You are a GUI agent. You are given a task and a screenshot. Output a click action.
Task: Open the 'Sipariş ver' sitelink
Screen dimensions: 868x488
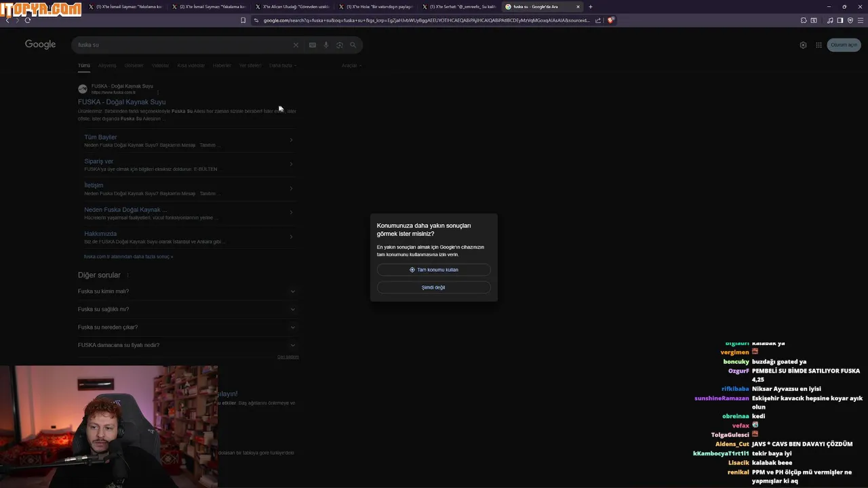[x=98, y=161]
